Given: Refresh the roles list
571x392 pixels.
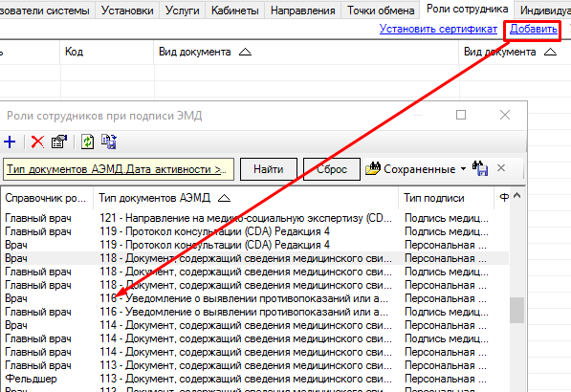Looking at the screenshot, I should [87, 142].
